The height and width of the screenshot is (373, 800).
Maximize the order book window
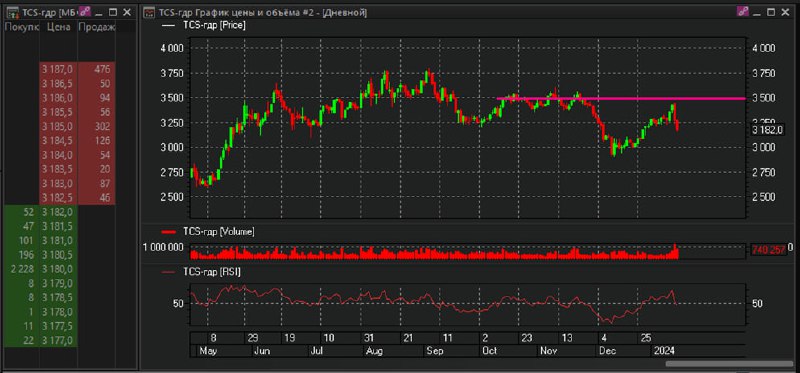click(113, 12)
